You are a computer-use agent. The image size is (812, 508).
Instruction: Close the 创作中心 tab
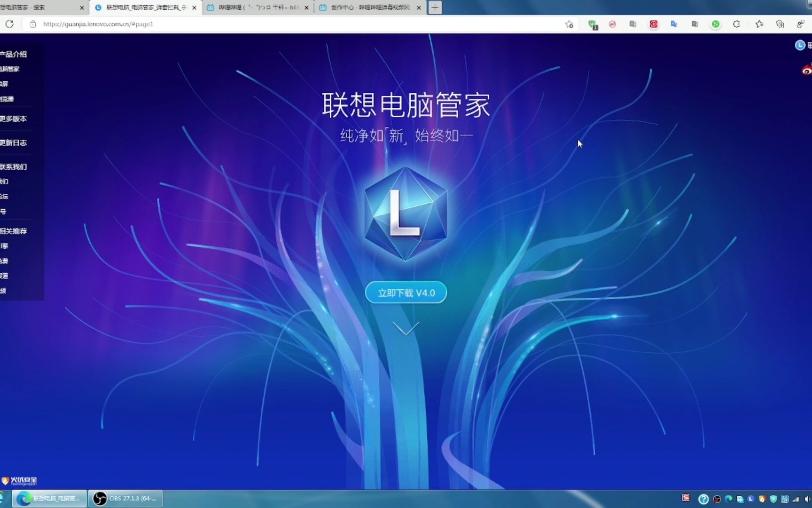point(419,8)
